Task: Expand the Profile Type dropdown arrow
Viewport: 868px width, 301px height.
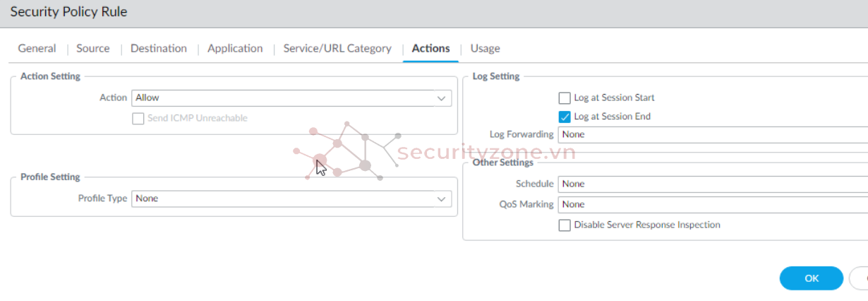Action: click(x=442, y=199)
